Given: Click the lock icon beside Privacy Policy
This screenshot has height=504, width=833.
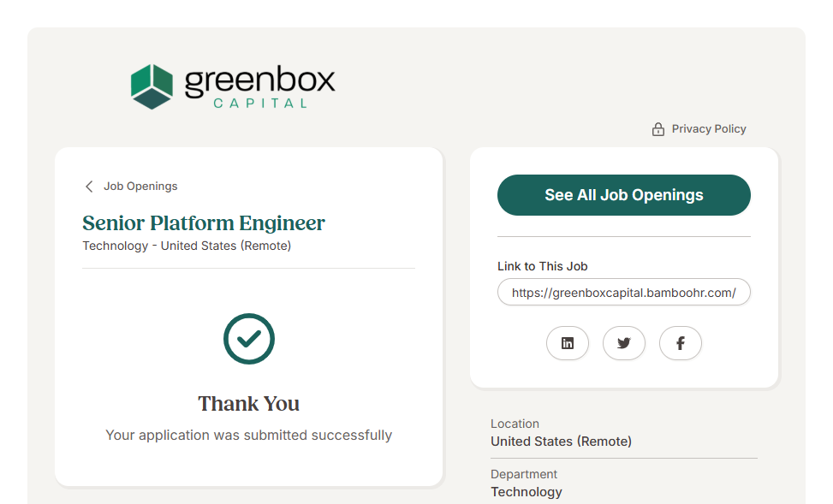Looking at the screenshot, I should tap(658, 129).
